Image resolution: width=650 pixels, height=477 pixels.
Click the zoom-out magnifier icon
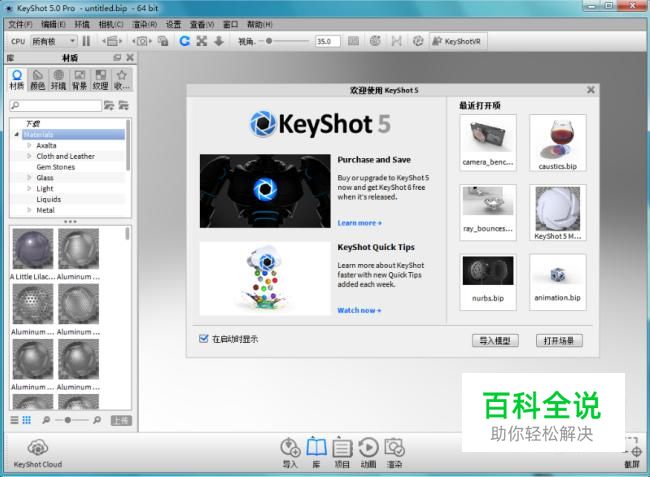coord(46,420)
